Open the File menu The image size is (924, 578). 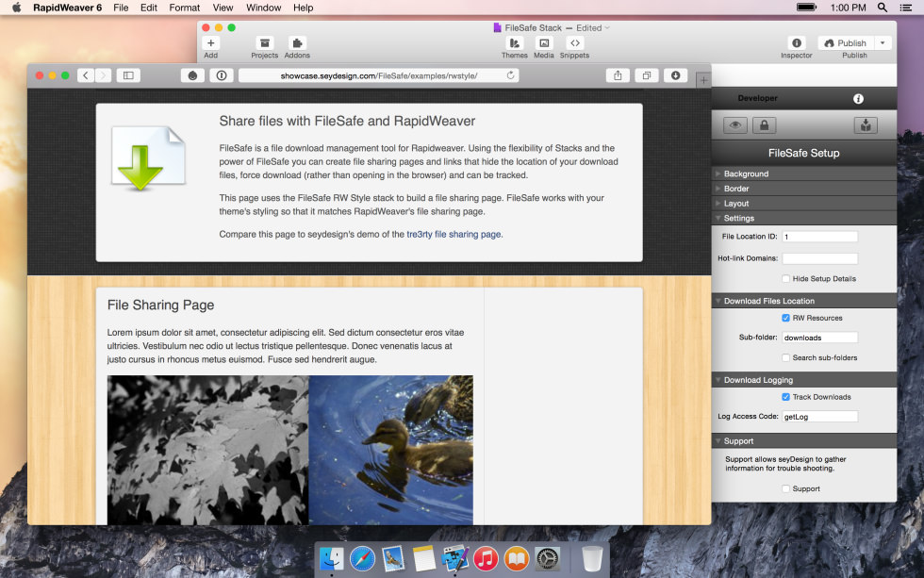[121, 8]
